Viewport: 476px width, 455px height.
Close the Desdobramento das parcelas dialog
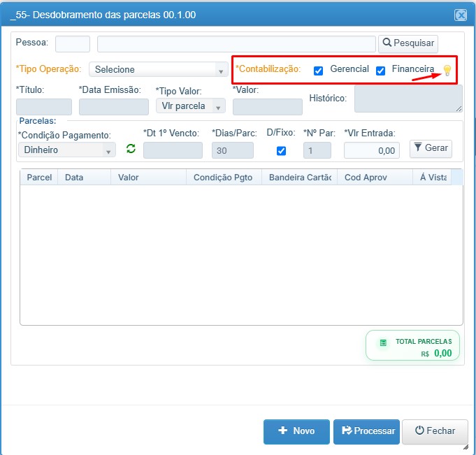click(461, 15)
